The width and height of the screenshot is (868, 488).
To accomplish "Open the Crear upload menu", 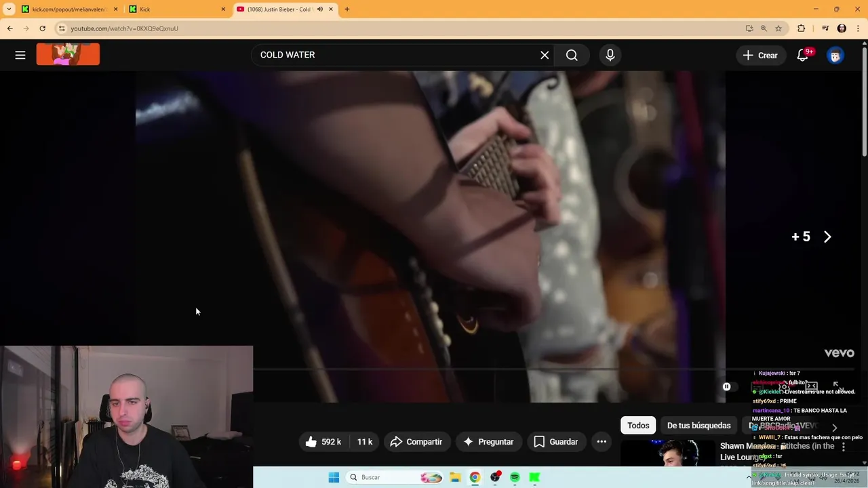I will [761, 56].
